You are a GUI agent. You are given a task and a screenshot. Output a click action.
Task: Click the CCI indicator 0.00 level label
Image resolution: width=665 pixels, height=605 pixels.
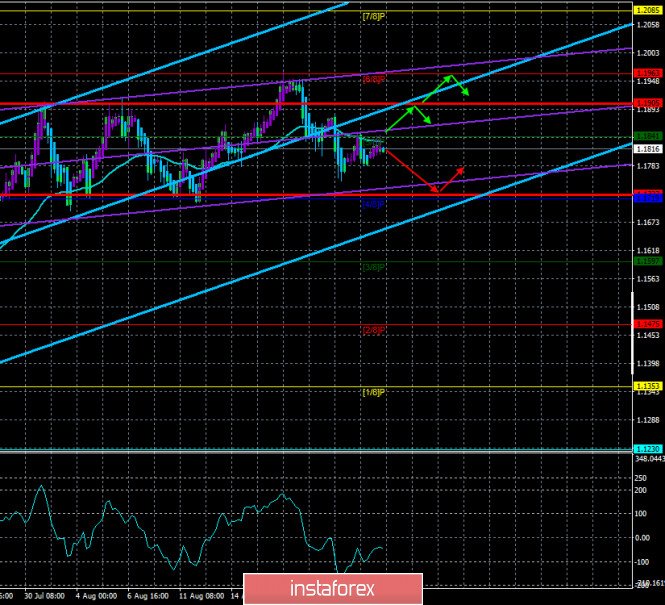[x=643, y=538]
